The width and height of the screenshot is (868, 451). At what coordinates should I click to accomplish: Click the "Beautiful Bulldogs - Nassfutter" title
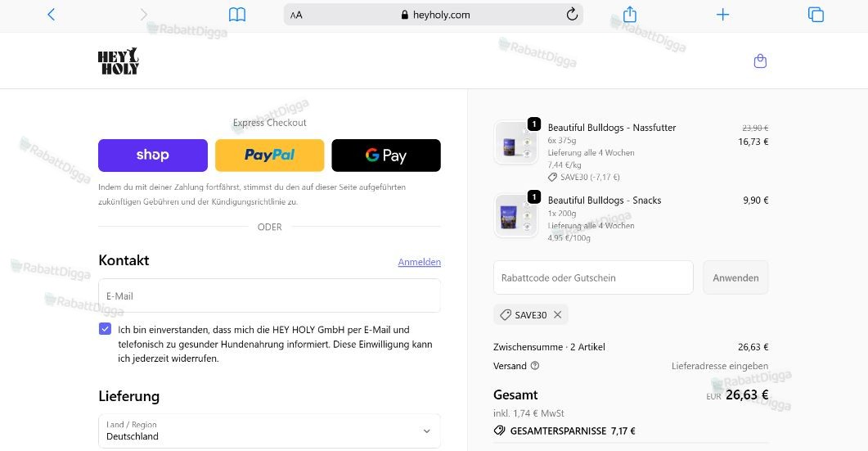click(x=612, y=128)
